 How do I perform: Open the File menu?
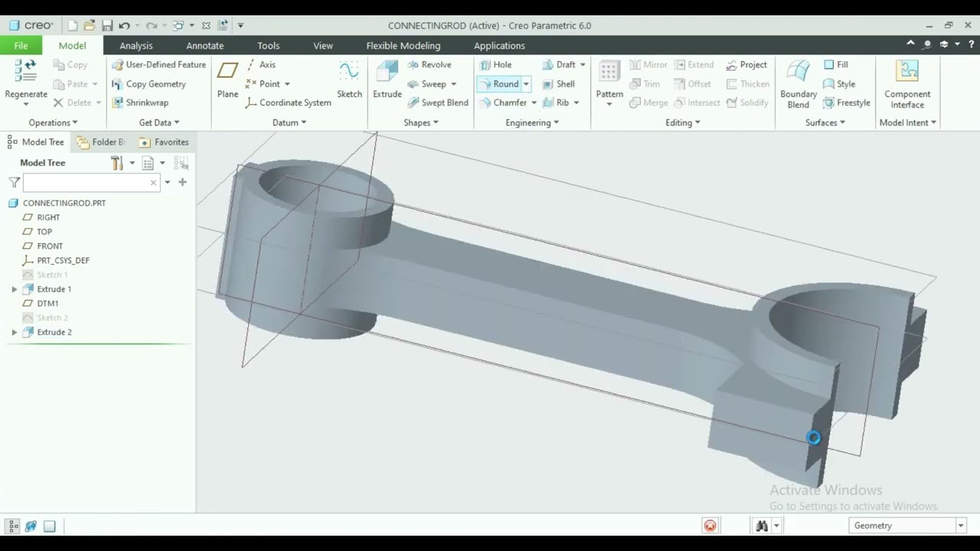pyautogui.click(x=21, y=45)
